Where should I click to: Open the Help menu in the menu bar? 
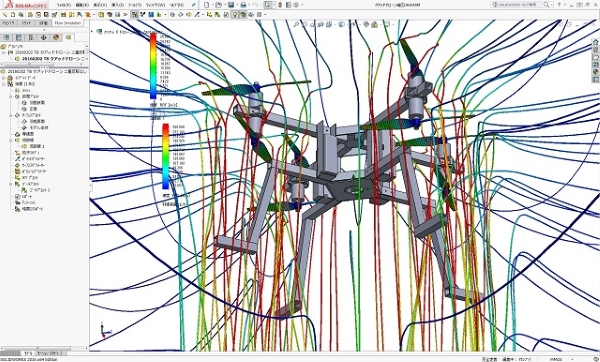pyautogui.click(x=176, y=5)
